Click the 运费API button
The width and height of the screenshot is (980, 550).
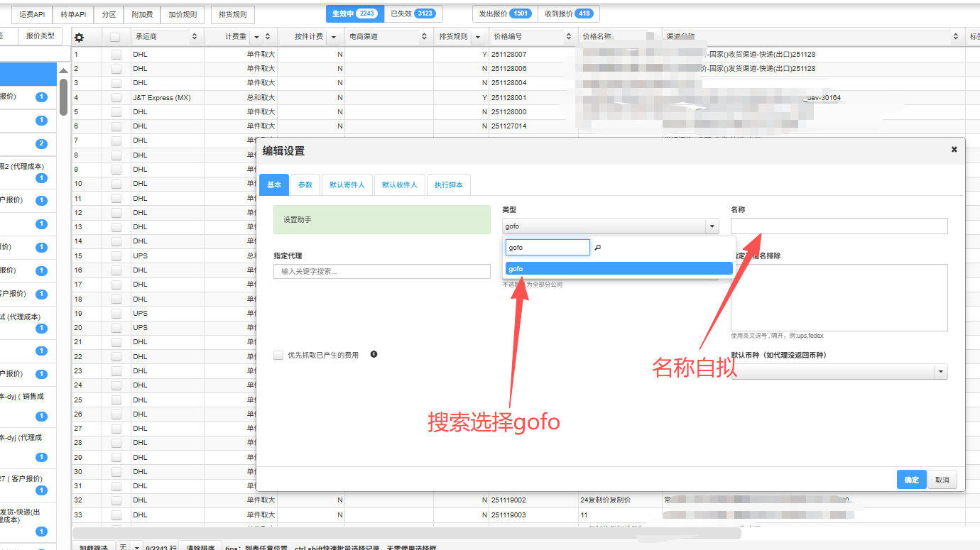click(32, 14)
